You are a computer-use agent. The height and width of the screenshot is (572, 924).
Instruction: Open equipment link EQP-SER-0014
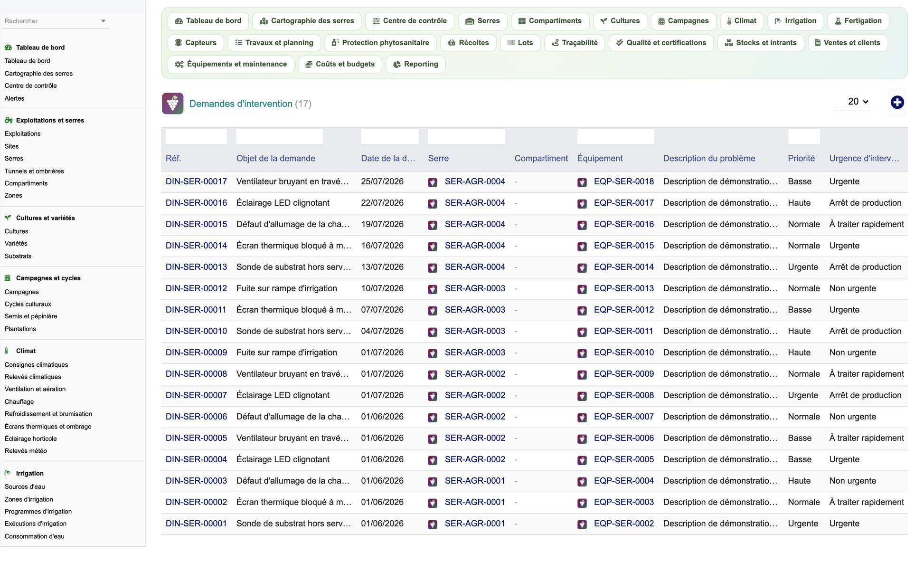(x=623, y=267)
